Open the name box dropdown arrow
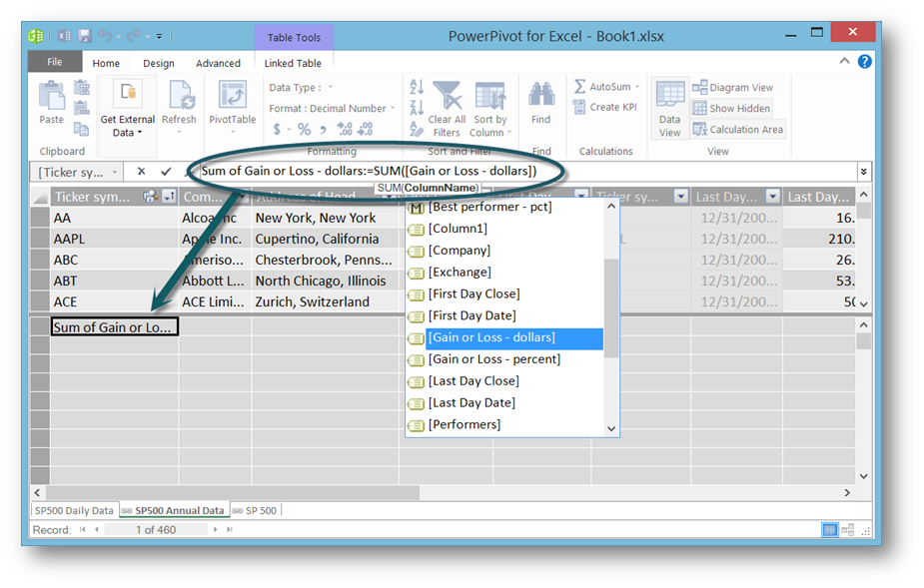The width and height of the screenshot is (924, 588). 115,172
